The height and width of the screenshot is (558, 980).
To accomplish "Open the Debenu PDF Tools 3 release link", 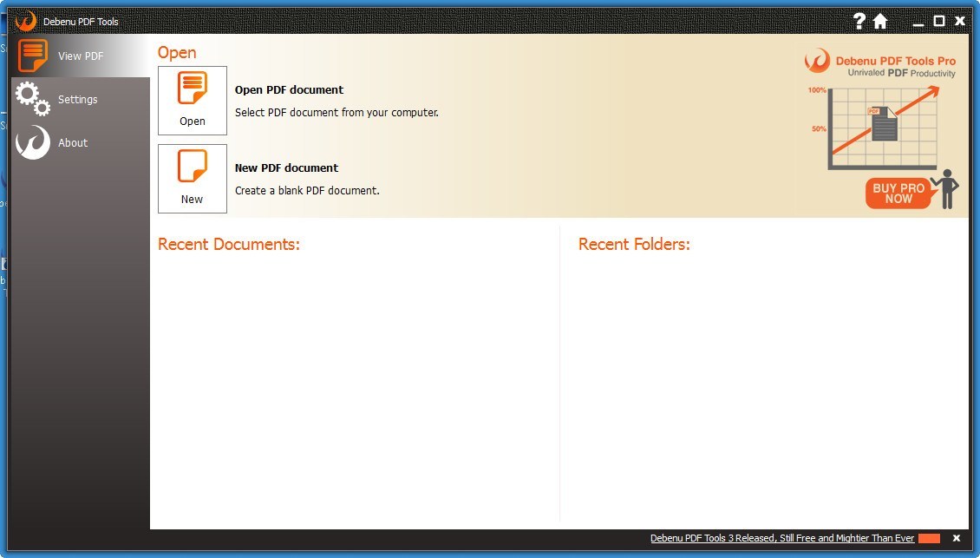I will click(782, 538).
